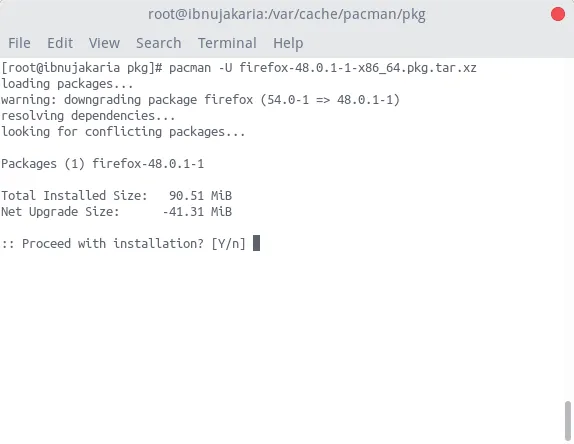Click the pacman -U firefox command line
The height and width of the screenshot is (444, 574).
tap(239, 68)
